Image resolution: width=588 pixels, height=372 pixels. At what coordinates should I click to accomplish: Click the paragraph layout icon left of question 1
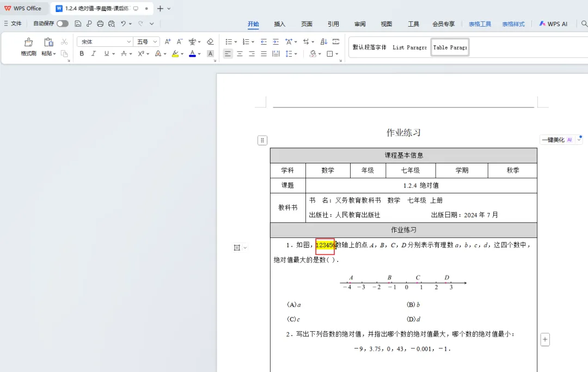[x=237, y=247]
